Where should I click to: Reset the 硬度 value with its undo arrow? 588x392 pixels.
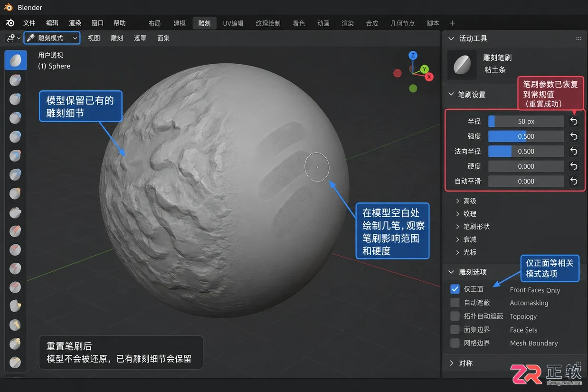pyautogui.click(x=574, y=166)
